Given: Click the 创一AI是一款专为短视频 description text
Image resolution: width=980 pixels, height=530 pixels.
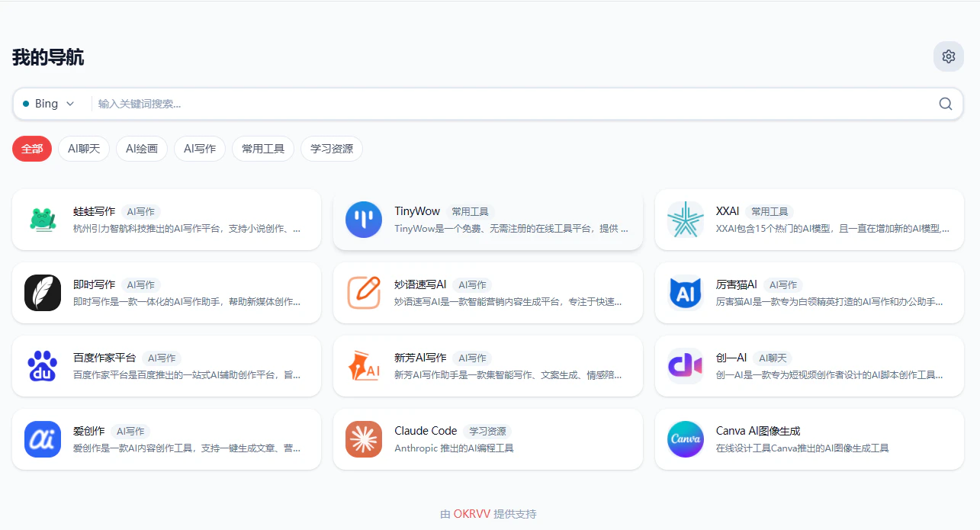Looking at the screenshot, I should pos(830,374).
